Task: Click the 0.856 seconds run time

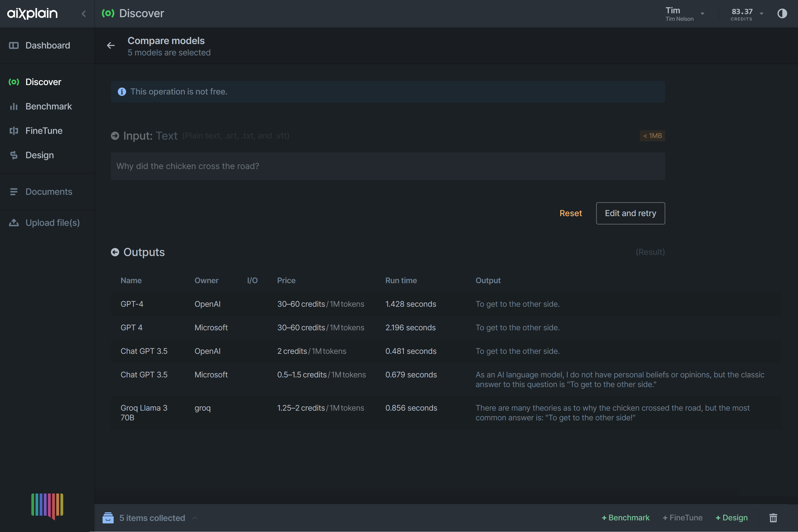Action: (x=411, y=408)
